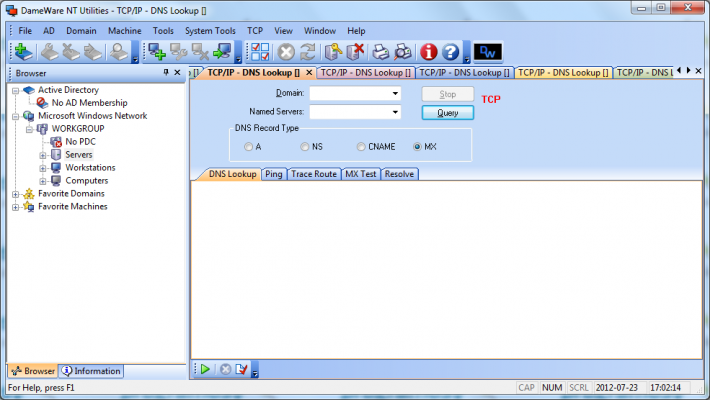Screen dimensions: 710x400
Task: Pin the Browser panel with pushpin icon
Action: (166, 72)
